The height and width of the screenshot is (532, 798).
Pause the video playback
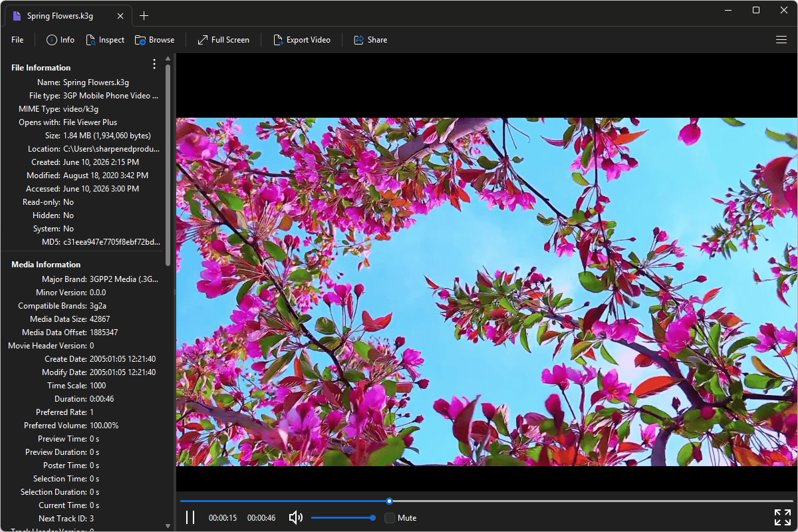point(190,517)
